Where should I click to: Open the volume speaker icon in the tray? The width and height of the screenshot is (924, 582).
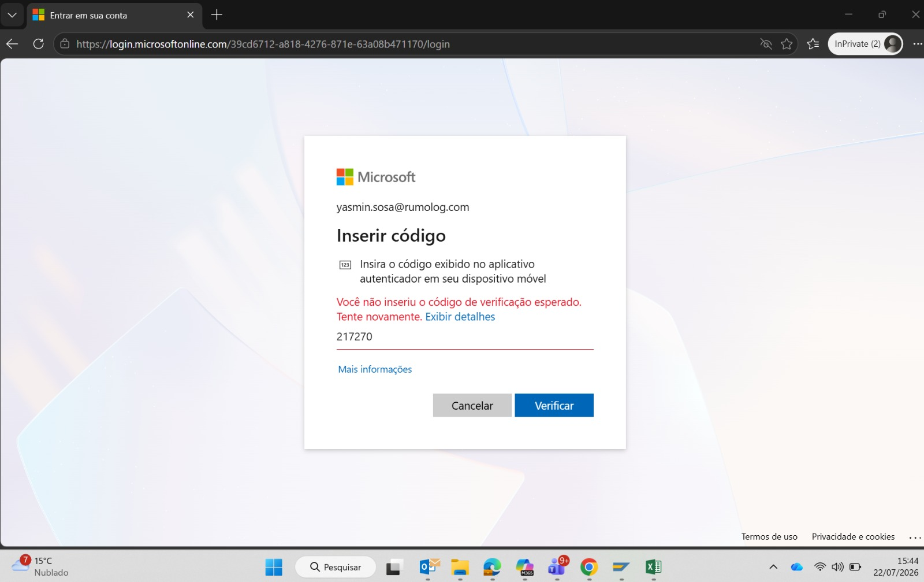click(x=837, y=567)
